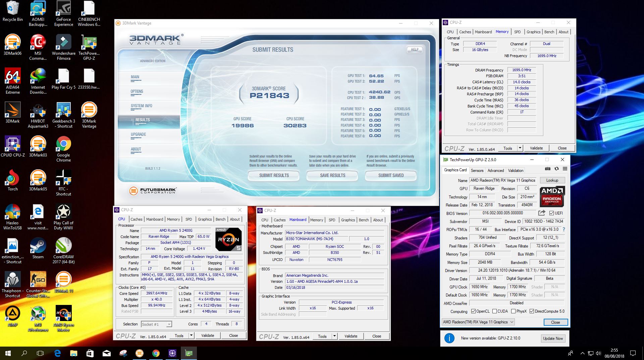Select the Wondershare Filmora desktop icon
The height and width of the screenshot is (360, 644).
(63, 48)
